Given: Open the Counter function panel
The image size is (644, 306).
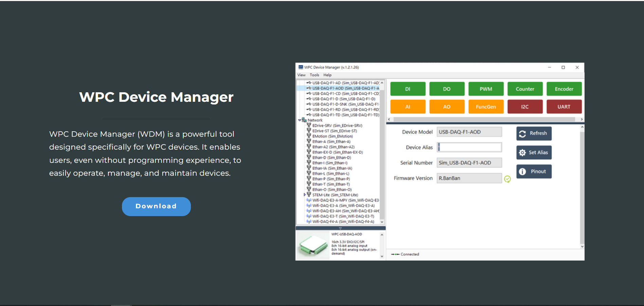Looking at the screenshot, I should [x=525, y=89].
